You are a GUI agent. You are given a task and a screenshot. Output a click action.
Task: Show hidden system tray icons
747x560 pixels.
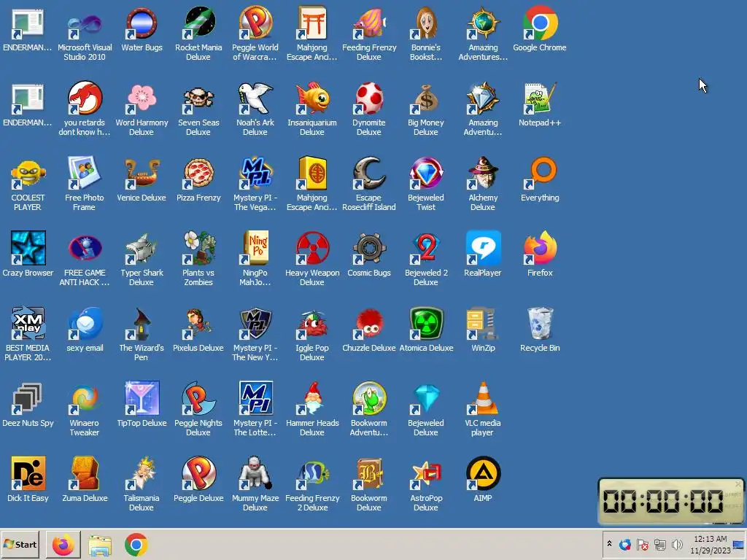point(609,544)
